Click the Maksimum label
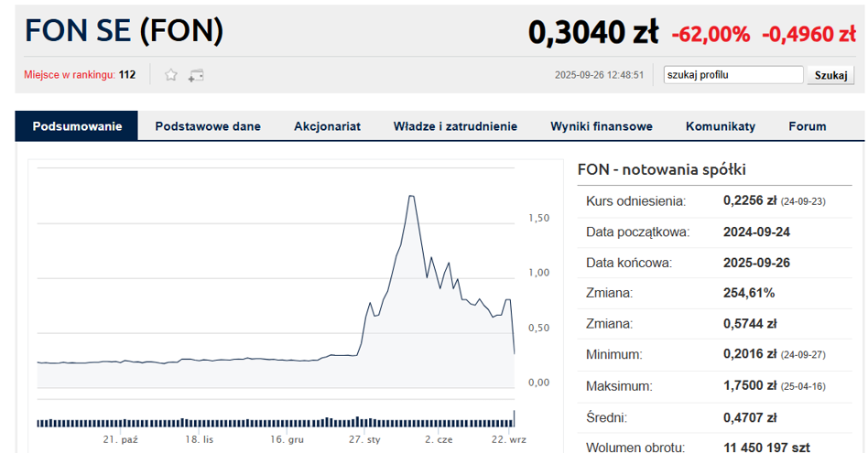The image size is (868, 453). tap(619, 386)
